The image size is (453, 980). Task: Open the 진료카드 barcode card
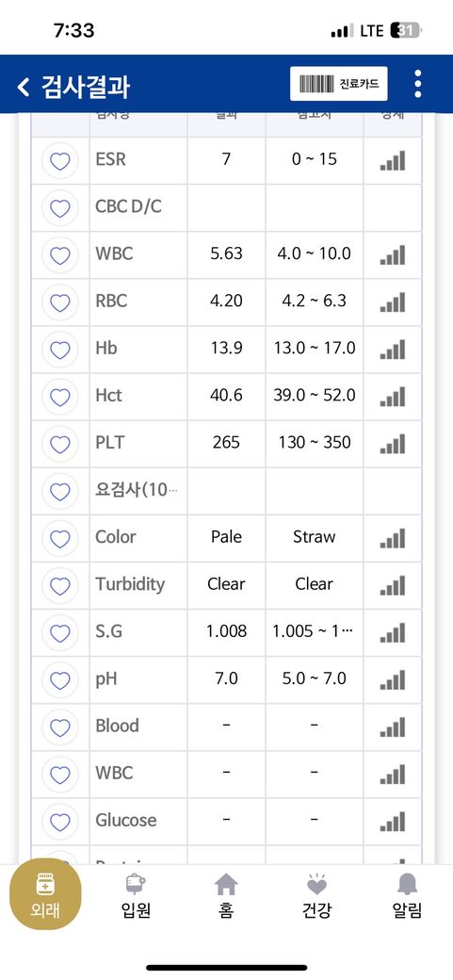(x=339, y=84)
